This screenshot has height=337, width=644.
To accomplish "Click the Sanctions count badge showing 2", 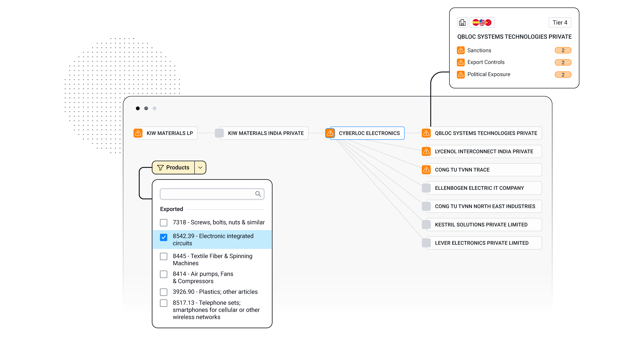I will pos(563,50).
